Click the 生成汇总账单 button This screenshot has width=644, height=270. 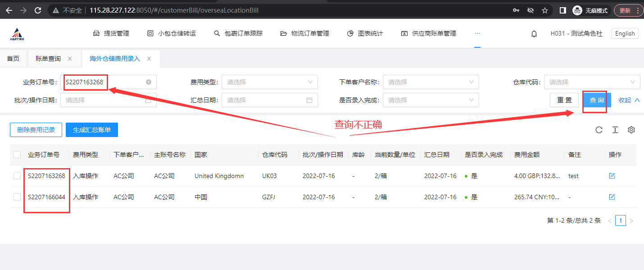pyautogui.click(x=92, y=130)
